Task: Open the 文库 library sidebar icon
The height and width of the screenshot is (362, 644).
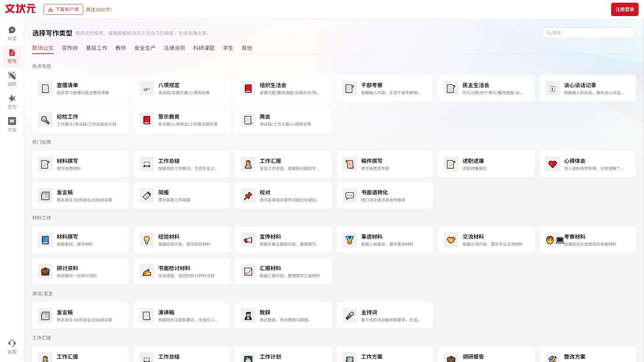Action: pyautogui.click(x=12, y=125)
